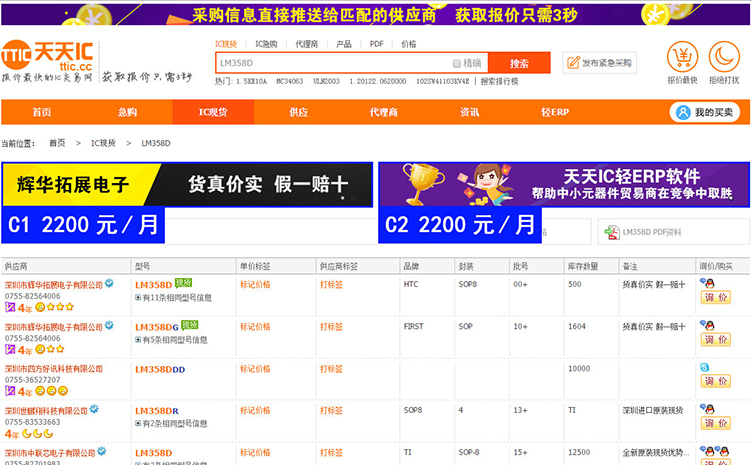Click 打标签 in the LM358DR row
The height and width of the screenshot is (465, 752).
point(331,411)
